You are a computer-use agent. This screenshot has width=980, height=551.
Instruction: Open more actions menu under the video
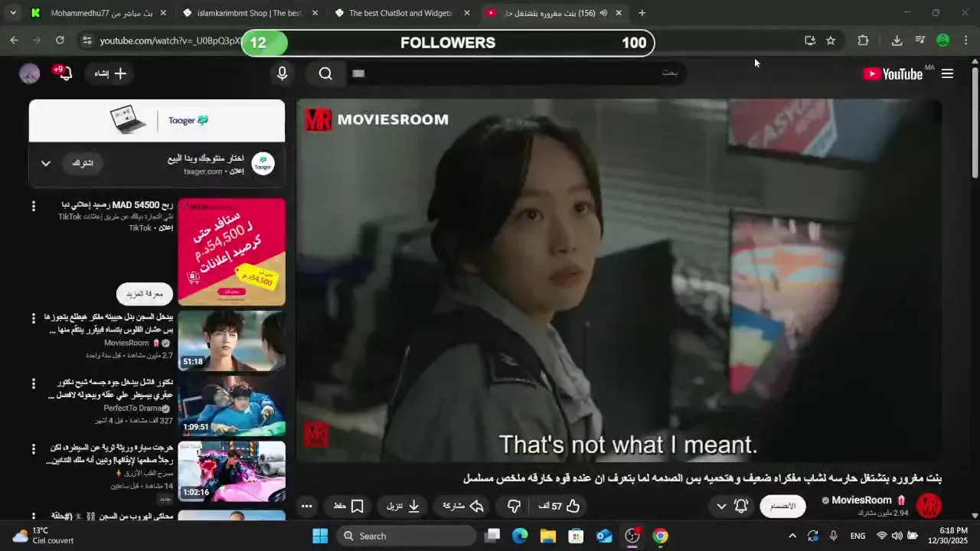tap(307, 506)
